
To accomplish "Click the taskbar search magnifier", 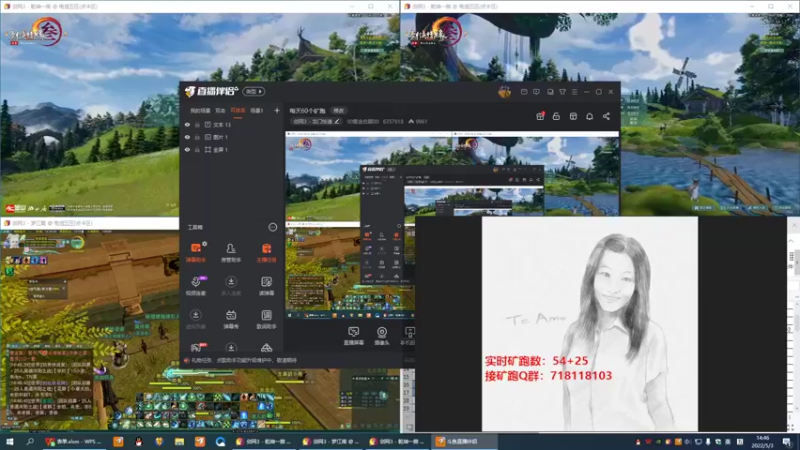I will pos(30,442).
